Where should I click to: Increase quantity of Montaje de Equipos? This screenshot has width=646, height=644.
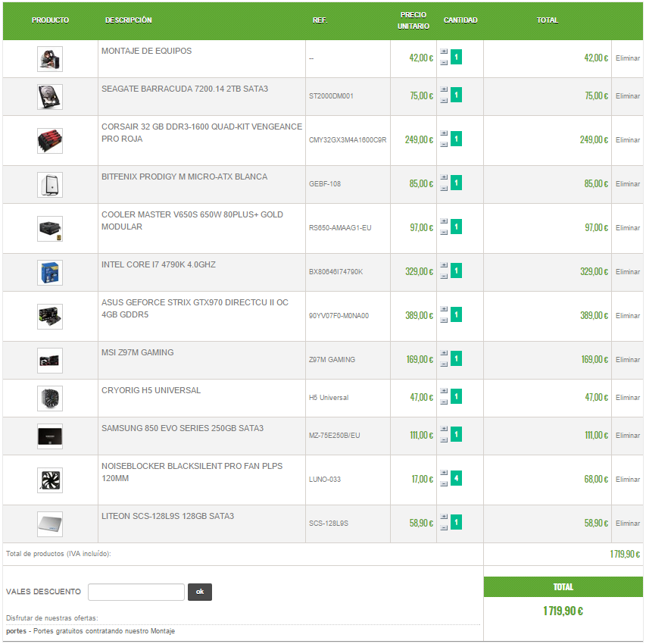pyautogui.click(x=444, y=52)
